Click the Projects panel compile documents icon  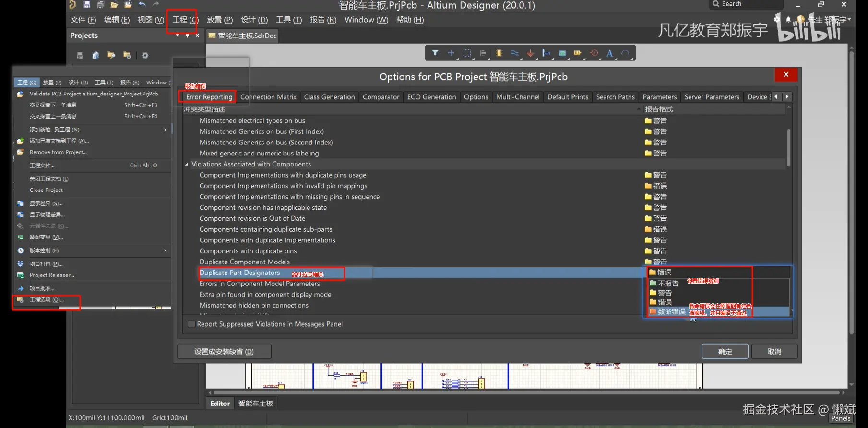95,55
